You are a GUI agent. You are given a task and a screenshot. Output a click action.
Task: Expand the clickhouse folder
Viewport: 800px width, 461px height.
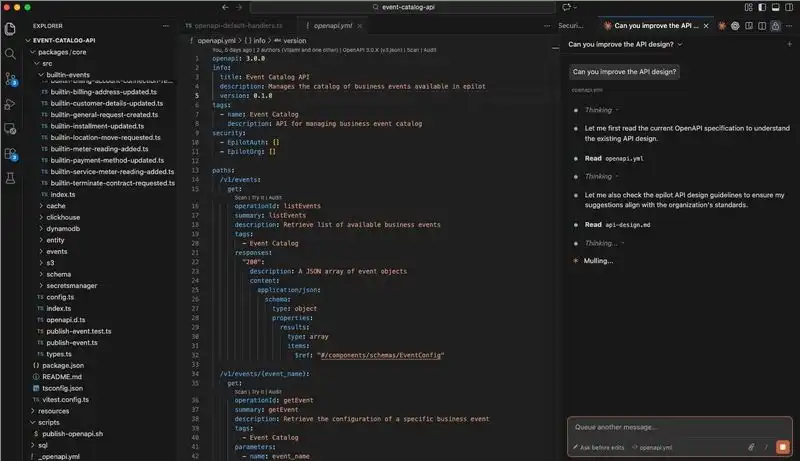click(x=63, y=217)
